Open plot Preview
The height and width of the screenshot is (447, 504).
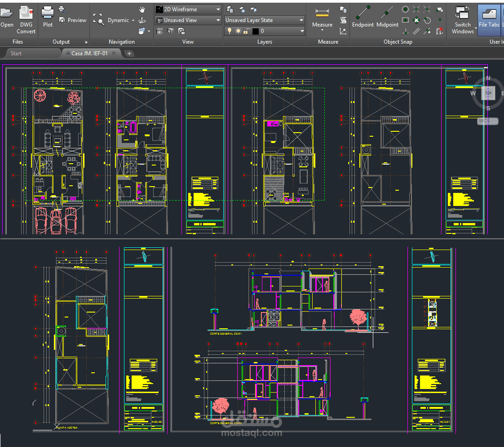point(73,20)
